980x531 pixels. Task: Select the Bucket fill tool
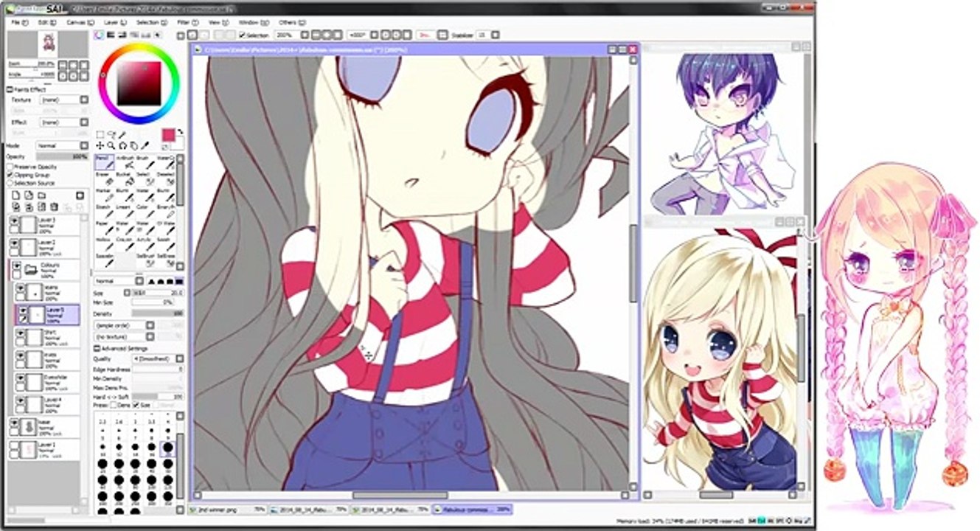click(x=124, y=178)
